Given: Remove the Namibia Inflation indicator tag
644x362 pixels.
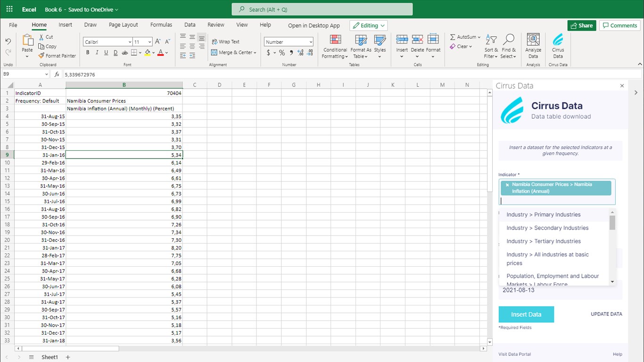Looking at the screenshot, I should click(x=507, y=185).
